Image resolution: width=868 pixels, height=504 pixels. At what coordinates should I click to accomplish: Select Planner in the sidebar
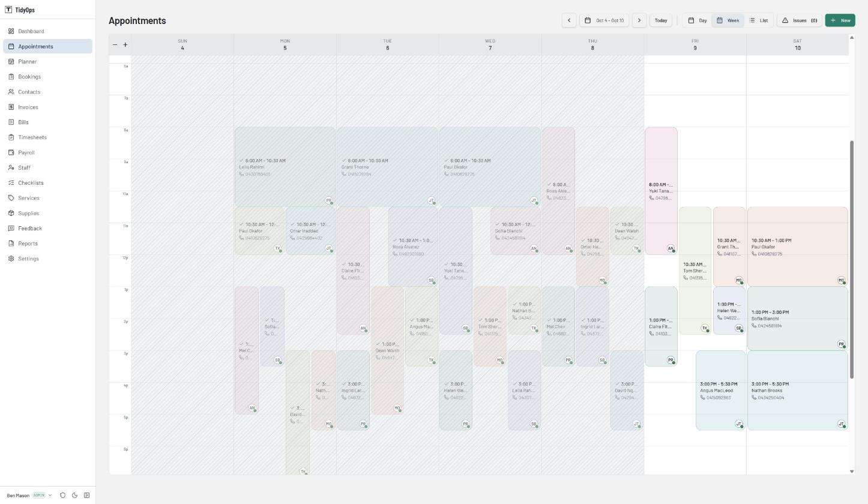click(47, 61)
